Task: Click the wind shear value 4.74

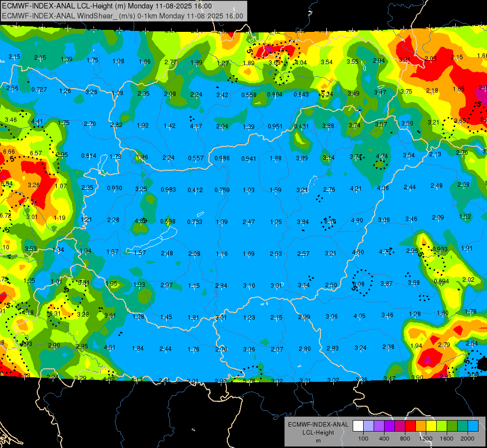Action: [382, 156]
